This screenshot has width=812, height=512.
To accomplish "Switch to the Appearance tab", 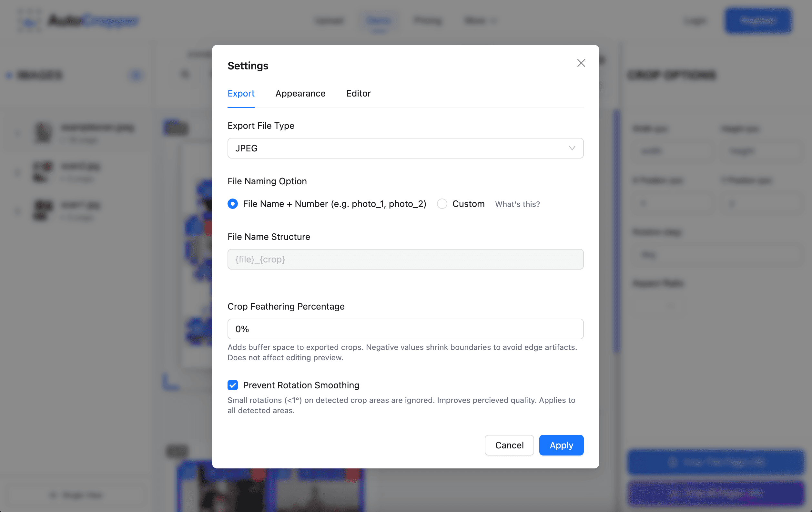I will pos(300,93).
